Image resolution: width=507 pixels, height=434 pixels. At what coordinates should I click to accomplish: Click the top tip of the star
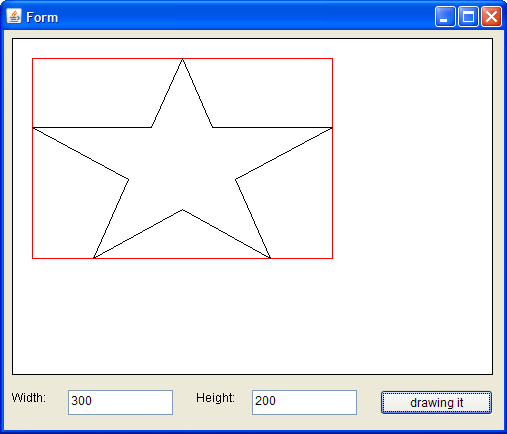pyautogui.click(x=182, y=59)
